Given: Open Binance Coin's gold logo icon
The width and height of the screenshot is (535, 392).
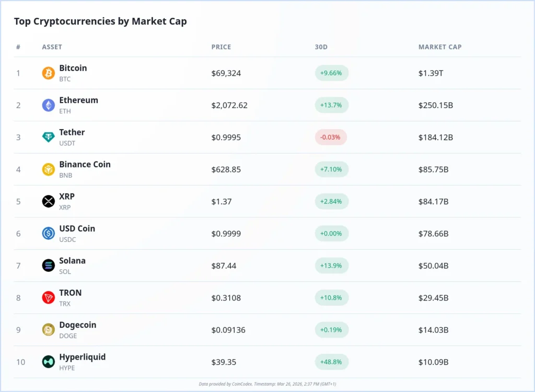Looking at the screenshot, I should (48, 169).
